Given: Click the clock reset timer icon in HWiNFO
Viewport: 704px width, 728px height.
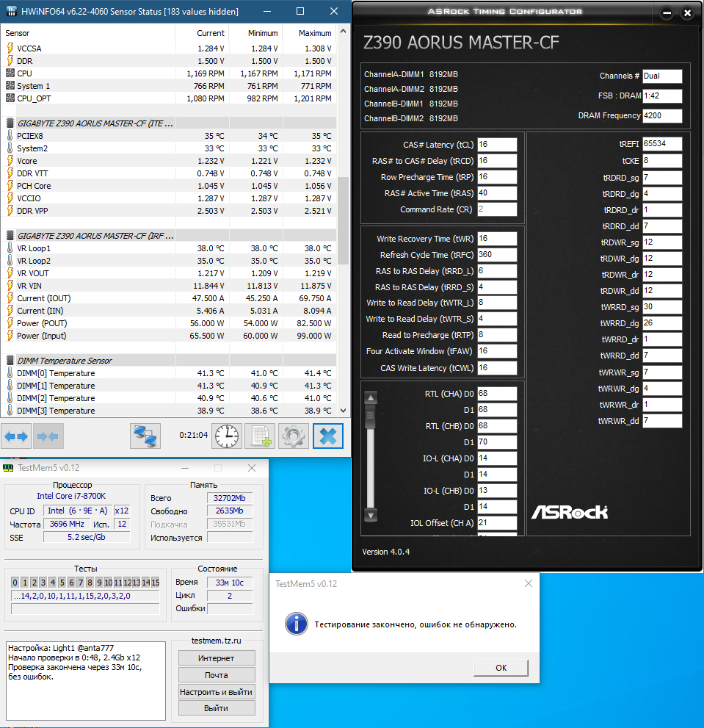Looking at the screenshot, I should pos(227,436).
